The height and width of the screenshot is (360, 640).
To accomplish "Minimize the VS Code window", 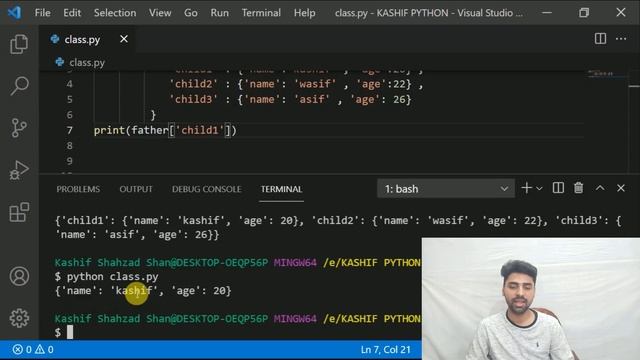I will pos(547,13).
